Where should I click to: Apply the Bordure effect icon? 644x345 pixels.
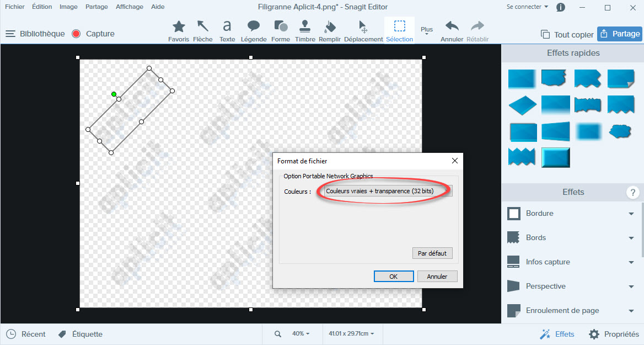pos(514,214)
